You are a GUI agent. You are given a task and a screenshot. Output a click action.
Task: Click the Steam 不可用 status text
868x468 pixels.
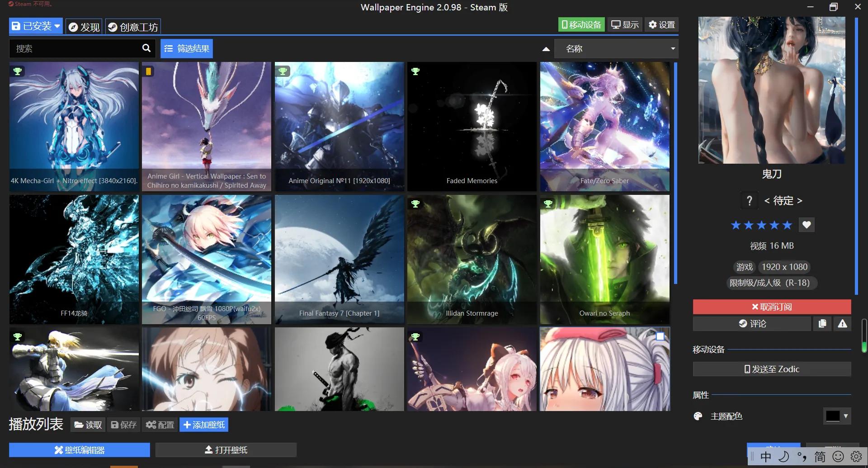coord(30,4)
